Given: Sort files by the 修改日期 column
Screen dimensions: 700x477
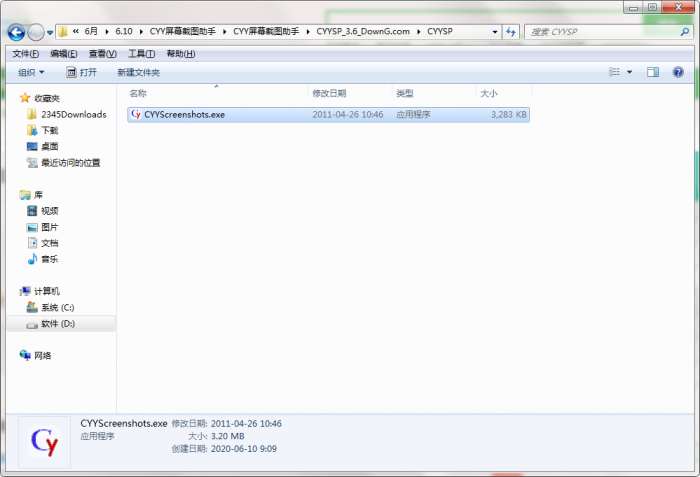Looking at the screenshot, I should (350, 93).
